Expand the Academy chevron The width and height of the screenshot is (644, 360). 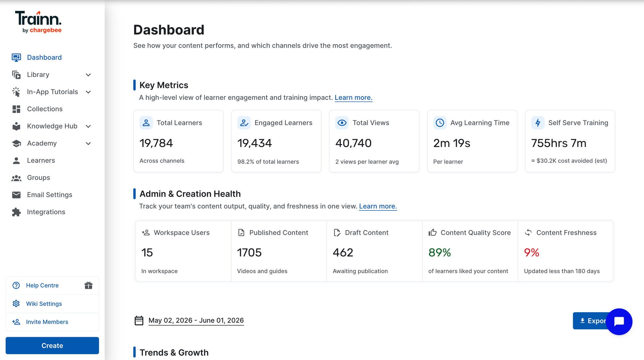point(89,143)
